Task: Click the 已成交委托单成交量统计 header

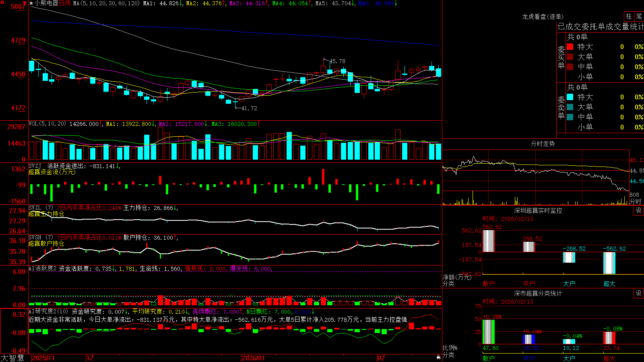Action: tap(601, 27)
